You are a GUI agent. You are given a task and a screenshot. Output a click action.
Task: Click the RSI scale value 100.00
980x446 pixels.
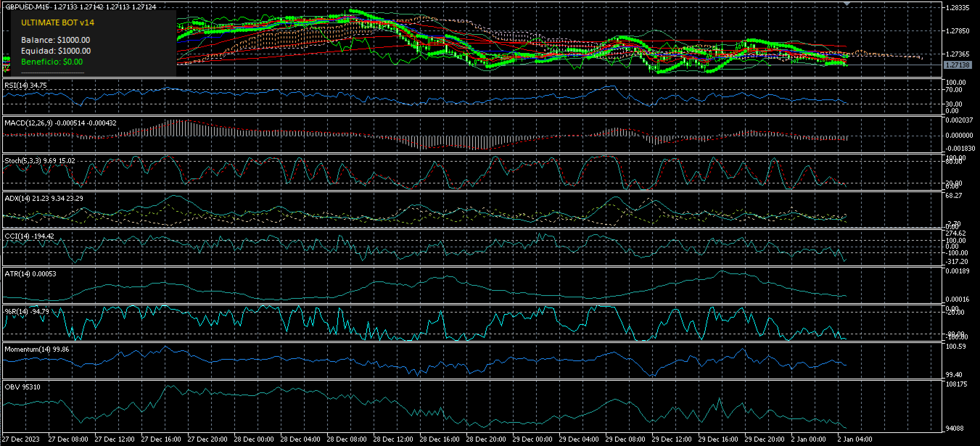(x=956, y=83)
